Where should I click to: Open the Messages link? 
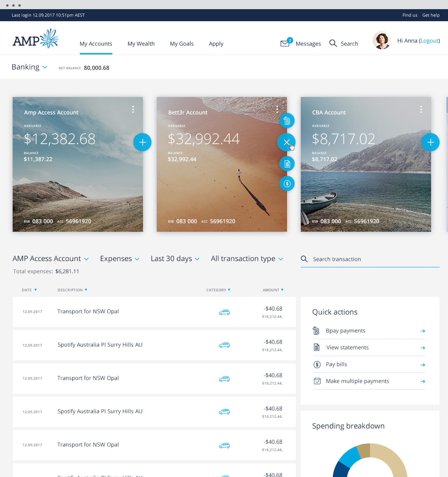click(308, 44)
